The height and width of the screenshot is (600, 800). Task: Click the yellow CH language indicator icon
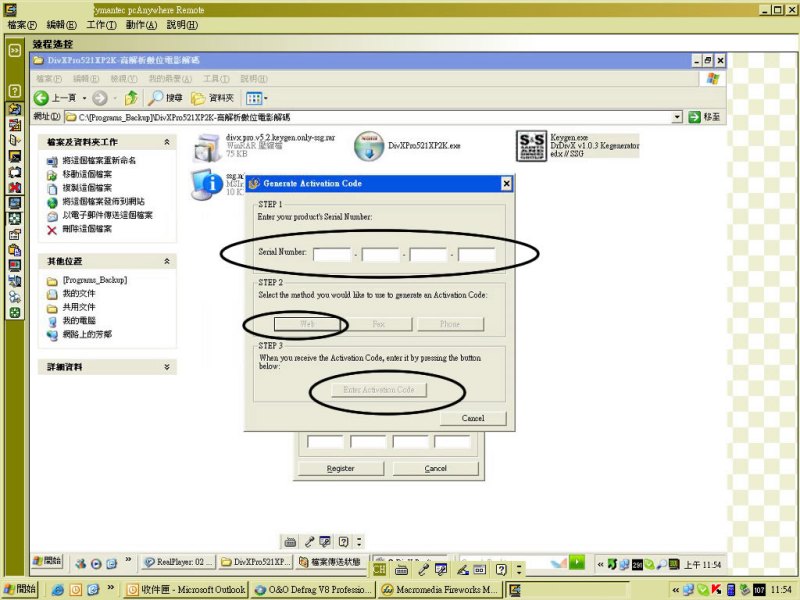click(x=379, y=569)
